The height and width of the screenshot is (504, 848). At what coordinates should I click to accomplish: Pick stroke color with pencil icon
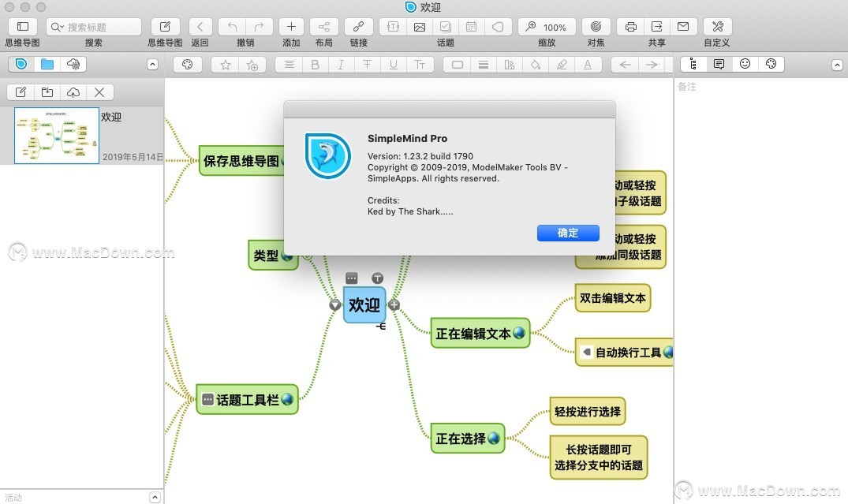(x=562, y=65)
